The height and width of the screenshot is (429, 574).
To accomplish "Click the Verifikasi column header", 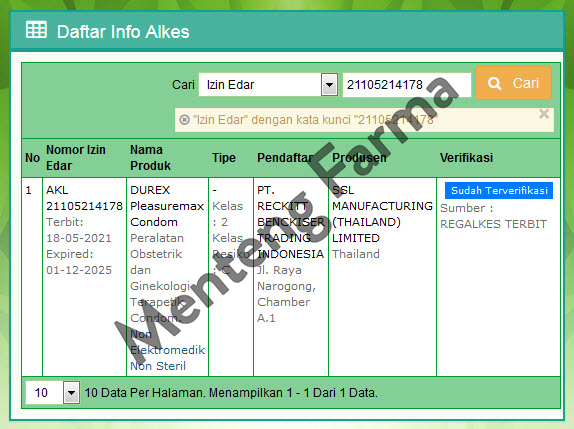I will 466,158.
